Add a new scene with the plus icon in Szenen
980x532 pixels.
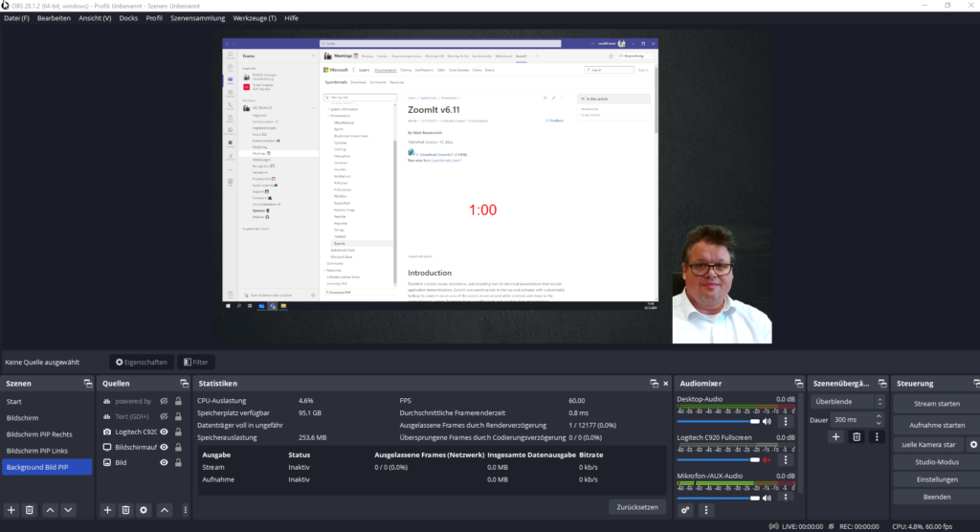tap(11, 510)
